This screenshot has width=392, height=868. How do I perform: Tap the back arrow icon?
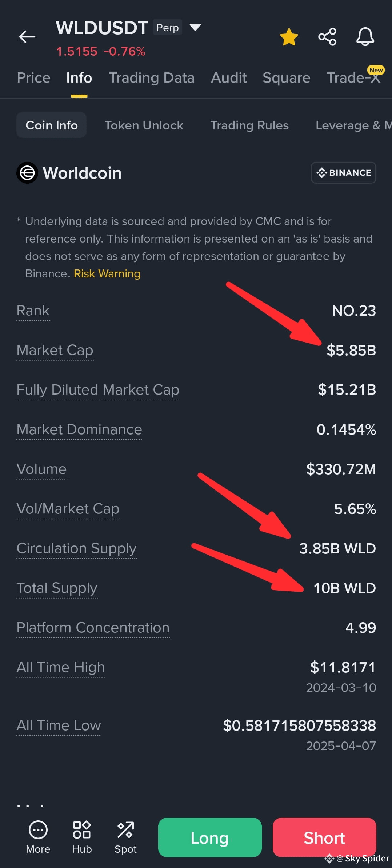pos(27,36)
